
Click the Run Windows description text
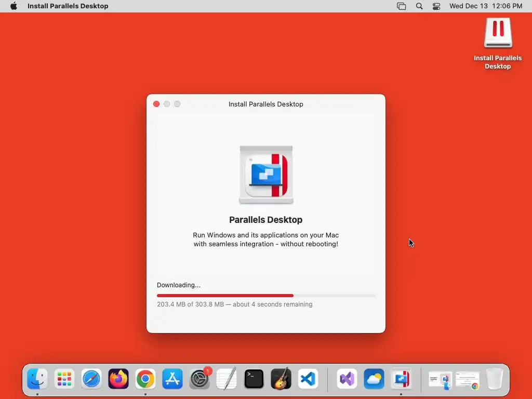click(265, 240)
